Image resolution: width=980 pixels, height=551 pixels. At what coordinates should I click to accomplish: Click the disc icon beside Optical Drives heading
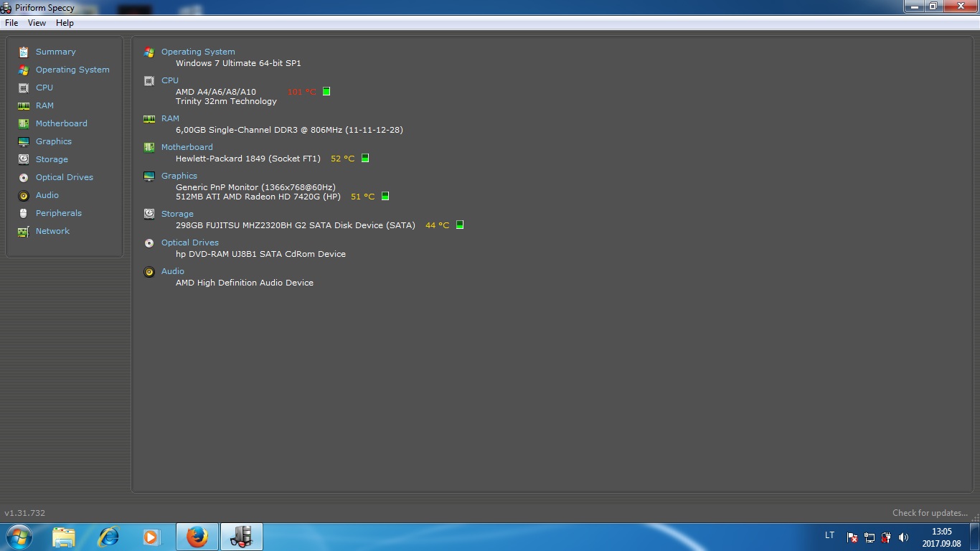149,242
